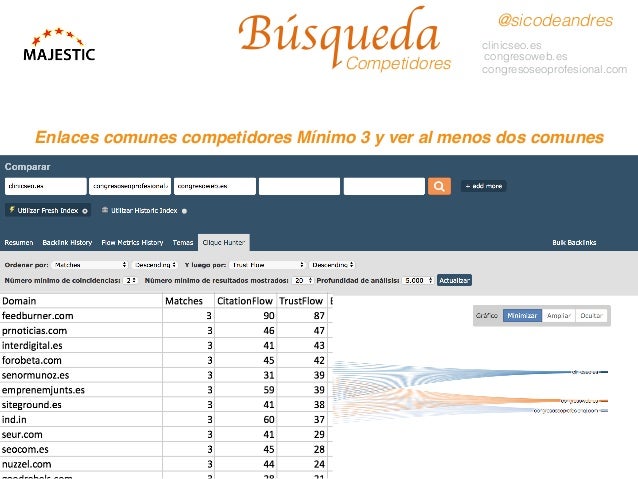Click the senormunoz.es domain

tap(35, 375)
